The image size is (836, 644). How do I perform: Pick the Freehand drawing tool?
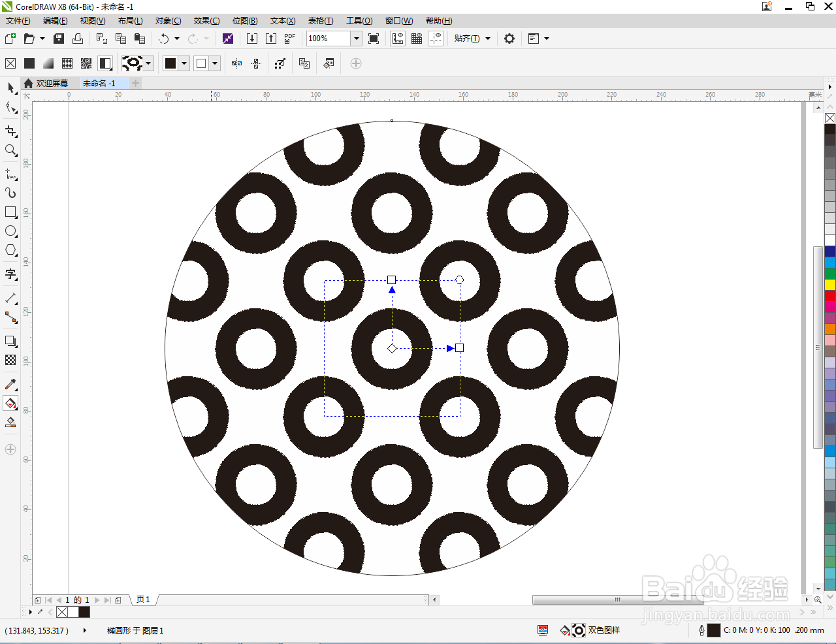tap(10, 174)
